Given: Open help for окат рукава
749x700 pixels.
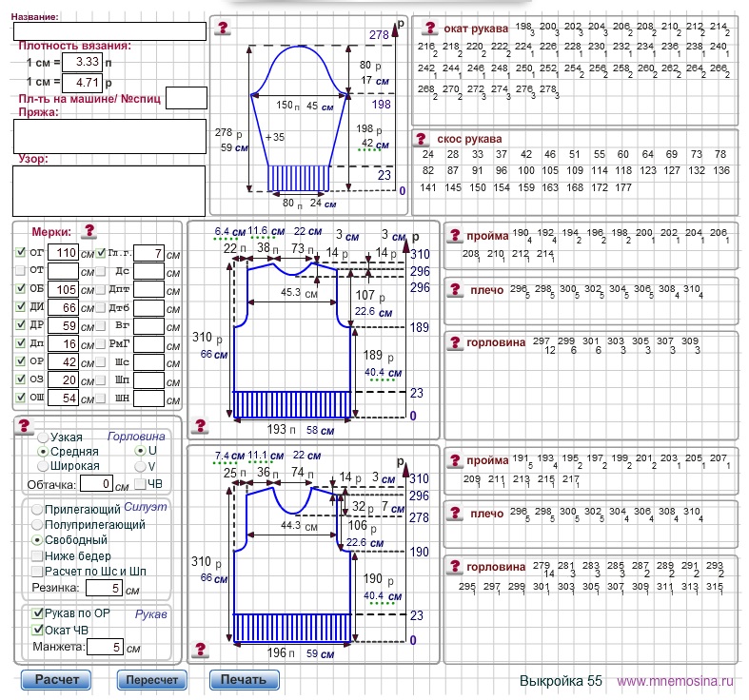Looking at the screenshot, I should [430, 29].
